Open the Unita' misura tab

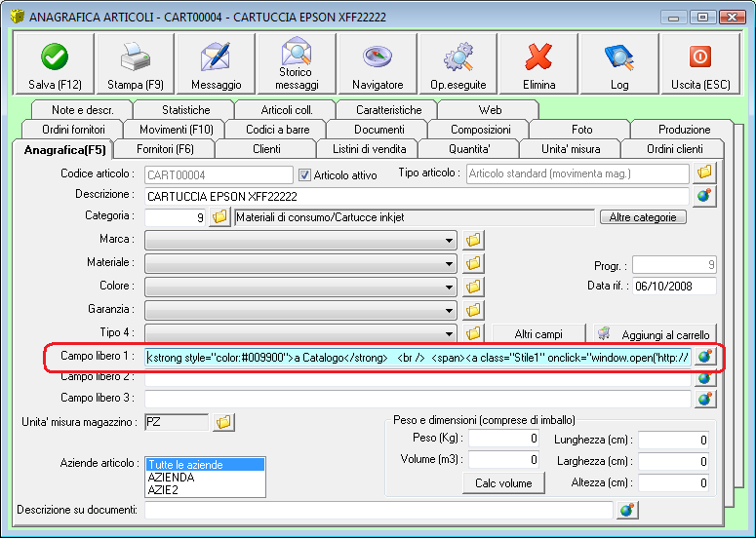(571, 149)
